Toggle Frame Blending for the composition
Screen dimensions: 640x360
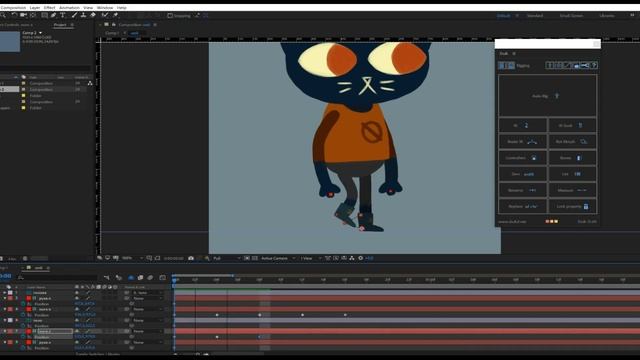(x=140, y=278)
